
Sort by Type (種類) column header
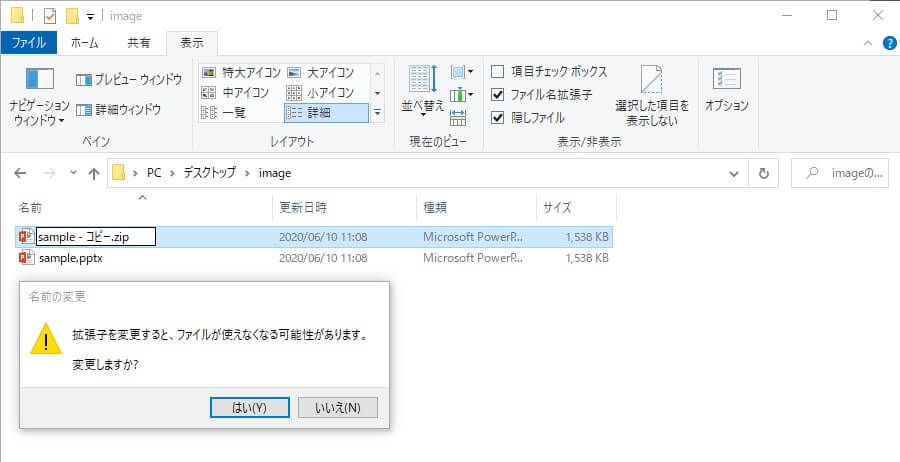(476, 208)
